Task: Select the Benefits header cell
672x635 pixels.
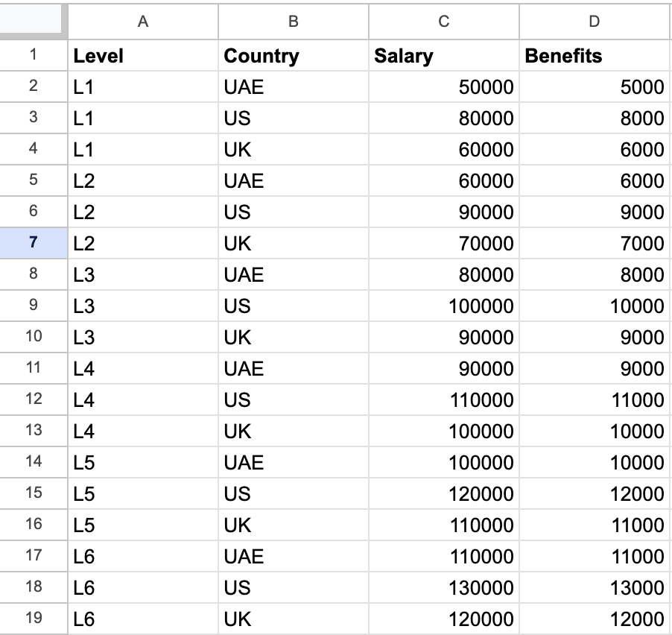Action: (x=594, y=56)
